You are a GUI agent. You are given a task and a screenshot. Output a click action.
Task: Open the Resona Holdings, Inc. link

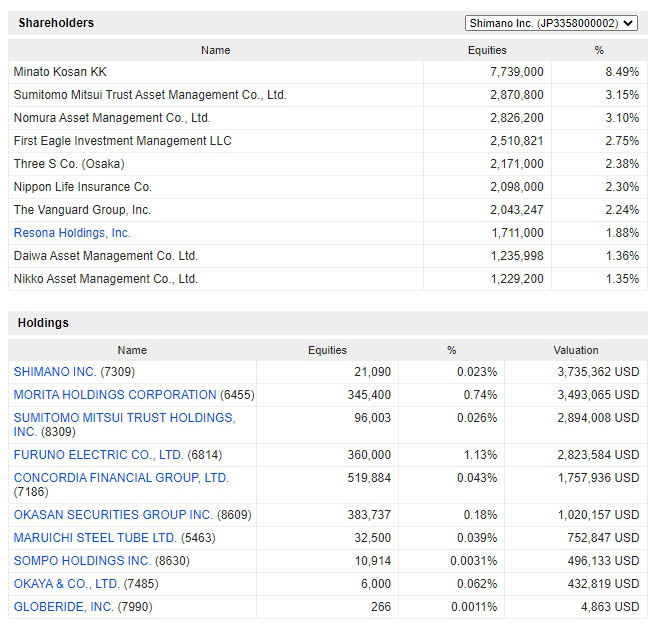(x=72, y=233)
